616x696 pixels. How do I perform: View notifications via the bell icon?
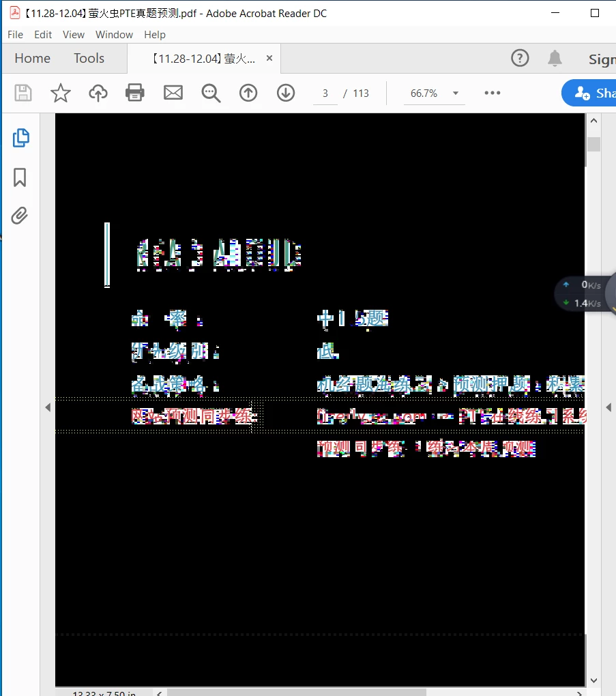pos(555,58)
